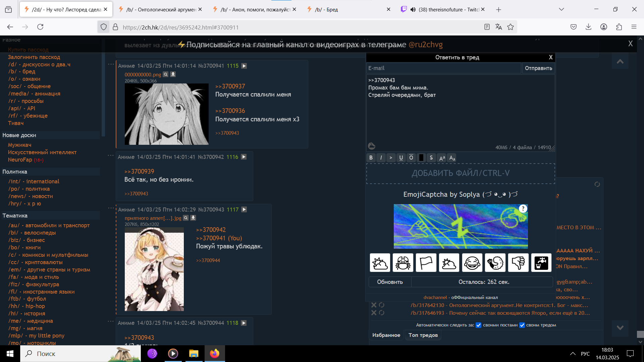Apply black spoiler formatting
The image size is (644, 362).
point(421,158)
